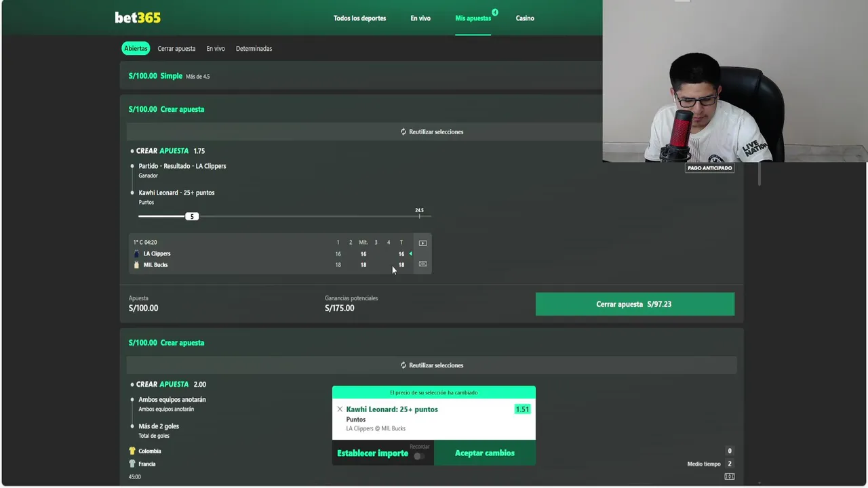868x488 pixels.
Task: Open live stream icon for Clippers game
Action: [422, 243]
